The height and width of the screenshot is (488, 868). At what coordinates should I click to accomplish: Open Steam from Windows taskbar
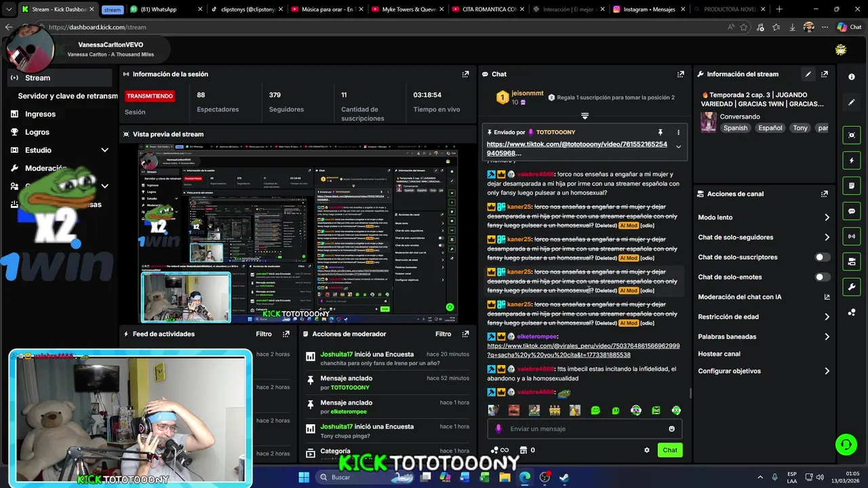564,477
